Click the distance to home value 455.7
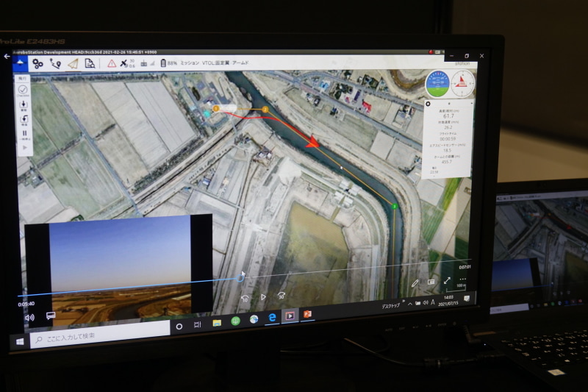The image size is (588, 392). (447, 162)
